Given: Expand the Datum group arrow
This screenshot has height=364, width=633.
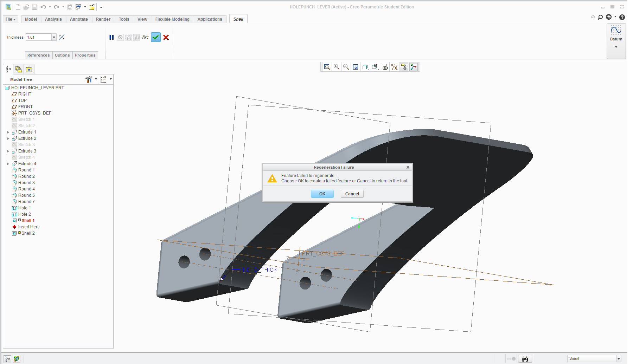Looking at the screenshot, I should pos(616,47).
